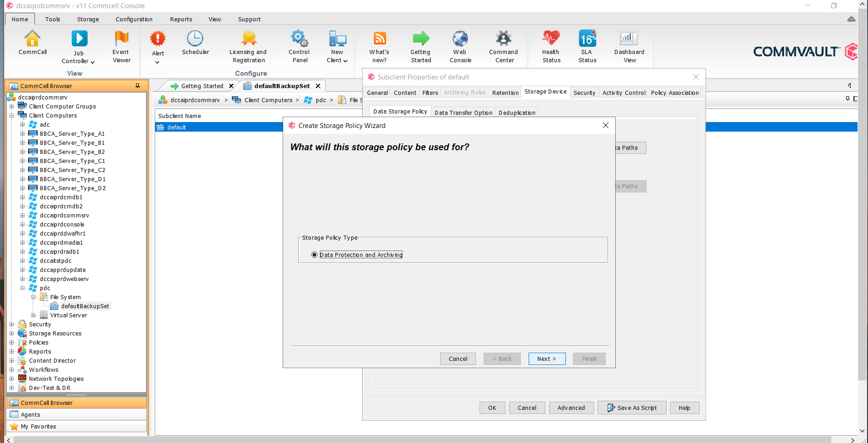Open the Security tab in Subclient Properties
Image resolution: width=868 pixels, height=443 pixels.
pos(584,93)
